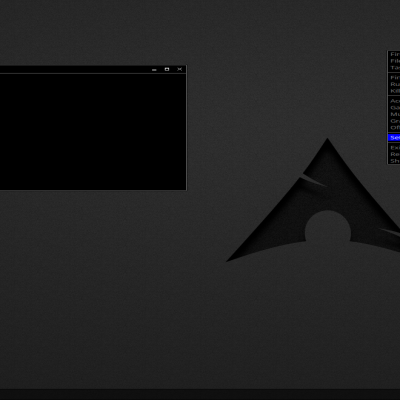The width and height of the screenshot is (400, 400).
Task: Open the menu entry starting with "Gr"
Action: tap(394, 121)
